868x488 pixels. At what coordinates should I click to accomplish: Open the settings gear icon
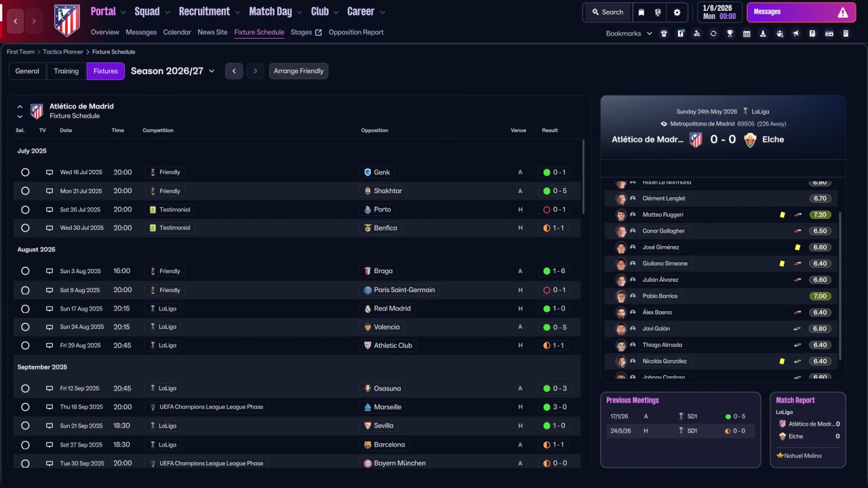[x=677, y=12]
